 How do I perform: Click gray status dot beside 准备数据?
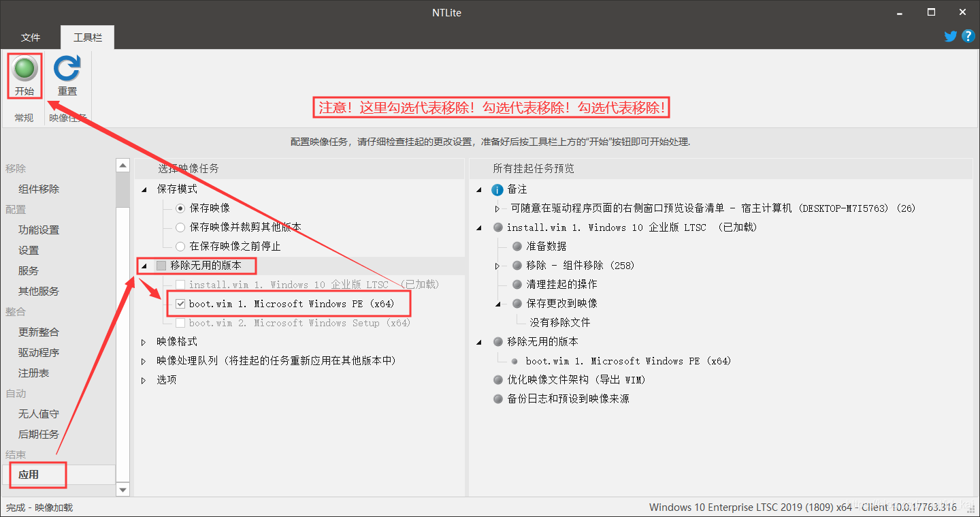(517, 247)
